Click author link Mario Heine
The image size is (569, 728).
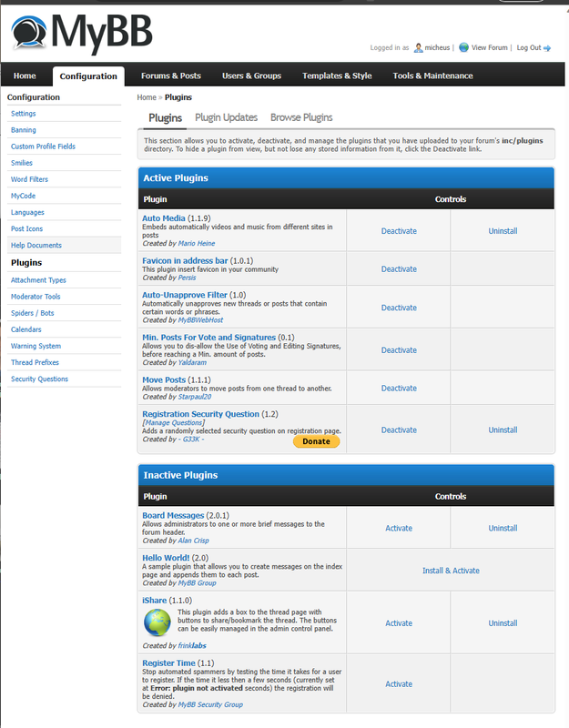coord(197,243)
